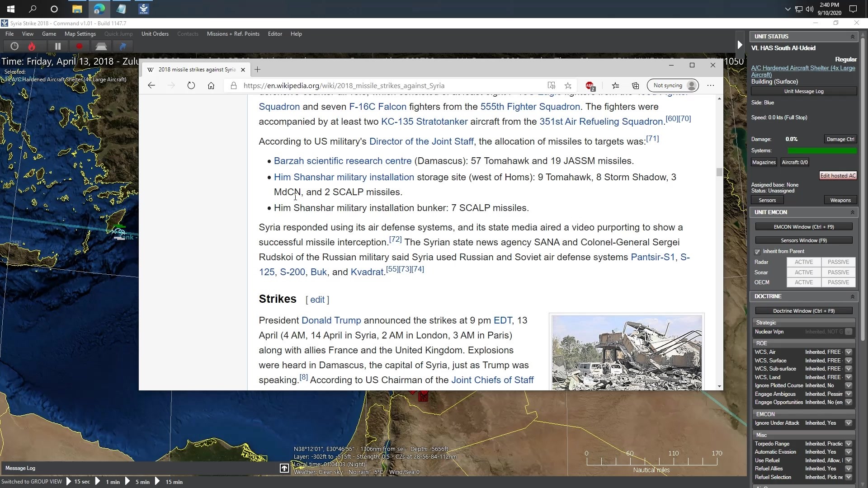Open the Ignore Plotted Course dropdown
This screenshot has width=868, height=488.
point(849,385)
